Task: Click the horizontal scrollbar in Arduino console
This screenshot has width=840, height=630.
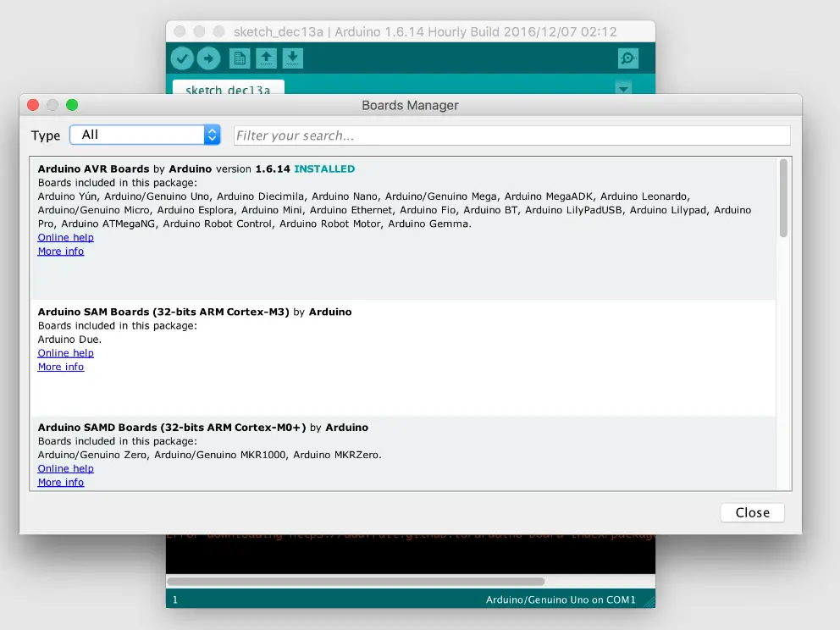Action: (x=356, y=581)
